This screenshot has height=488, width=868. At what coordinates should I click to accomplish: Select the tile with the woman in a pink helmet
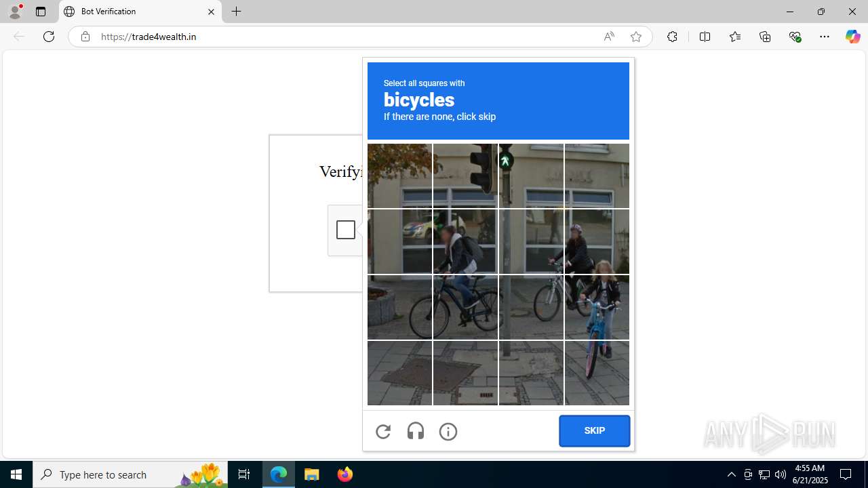click(x=597, y=241)
